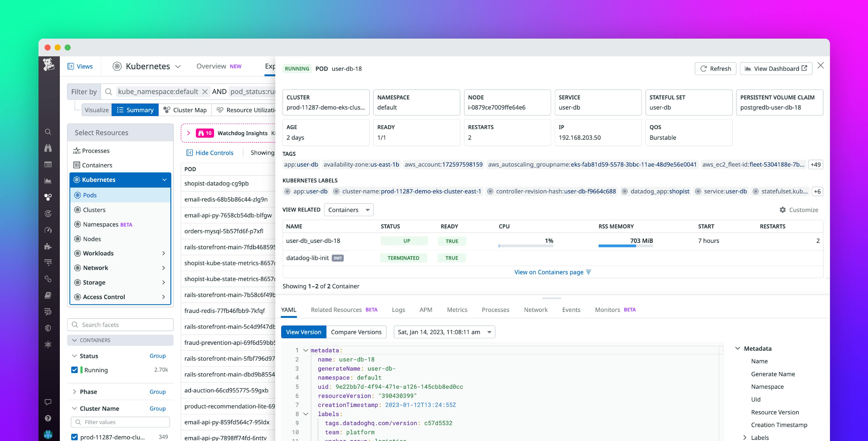This screenshot has height=441, width=868.
Task: Select the Security shield icon in sidebar
Action: (48, 328)
